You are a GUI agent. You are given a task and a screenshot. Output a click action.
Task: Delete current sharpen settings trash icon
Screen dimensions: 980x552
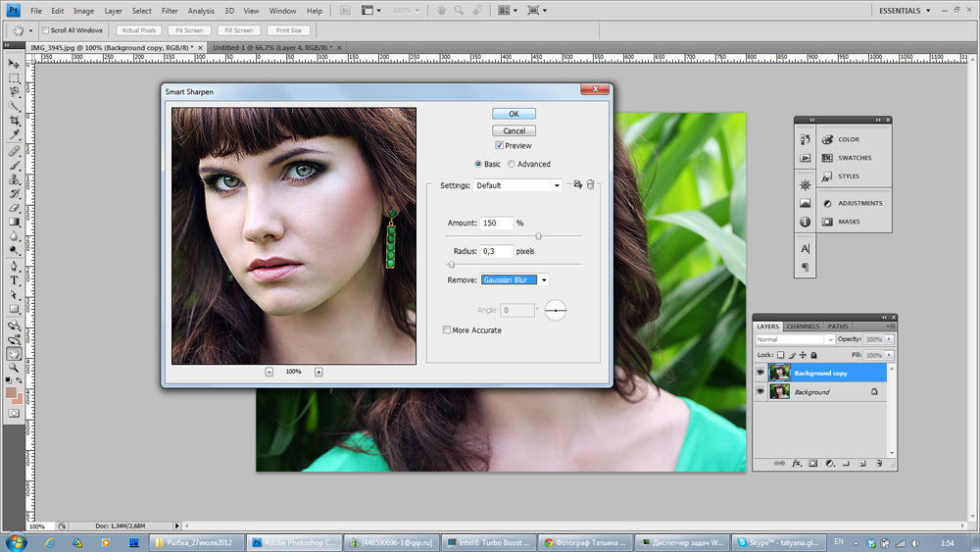click(x=590, y=184)
